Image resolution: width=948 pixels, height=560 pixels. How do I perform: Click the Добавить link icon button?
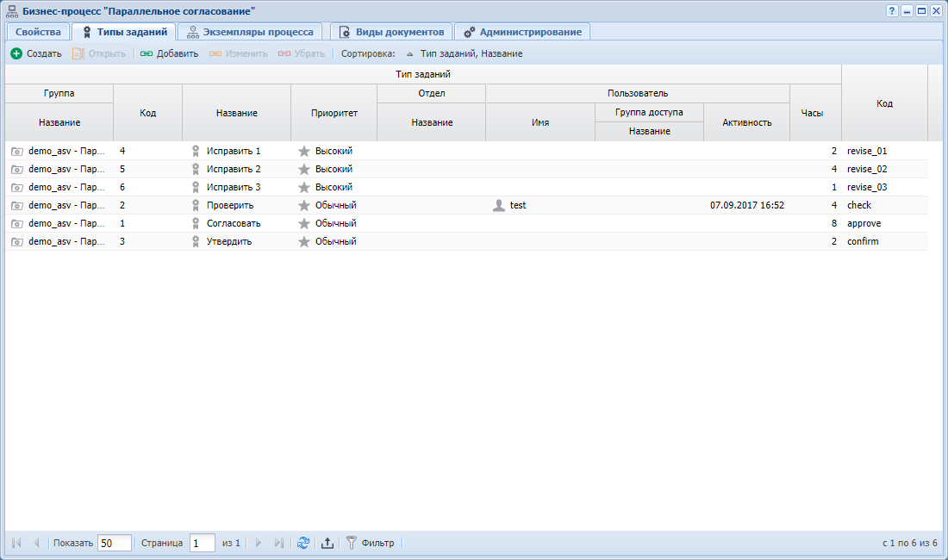(147, 53)
